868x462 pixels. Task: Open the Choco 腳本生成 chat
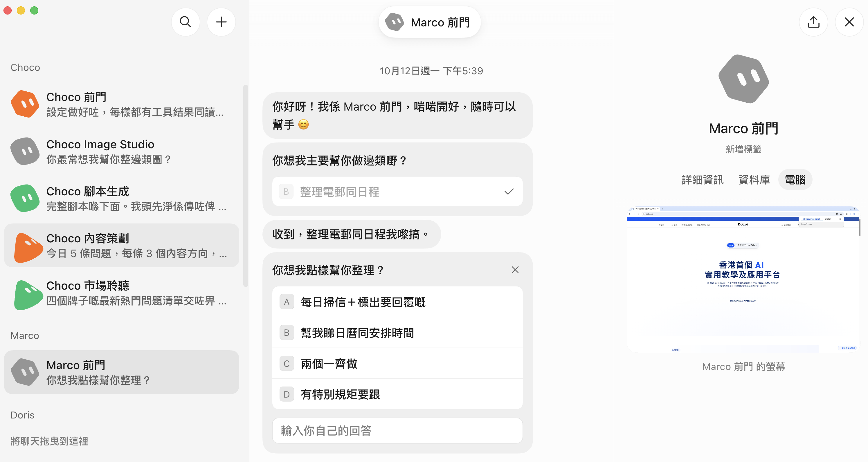tap(121, 198)
